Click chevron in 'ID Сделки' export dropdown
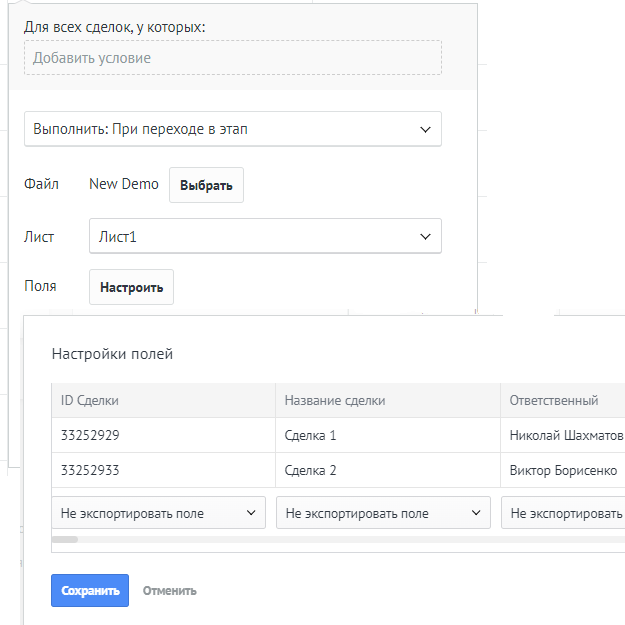The height and width of the screenshot is (625, 625). pos(251,513)
